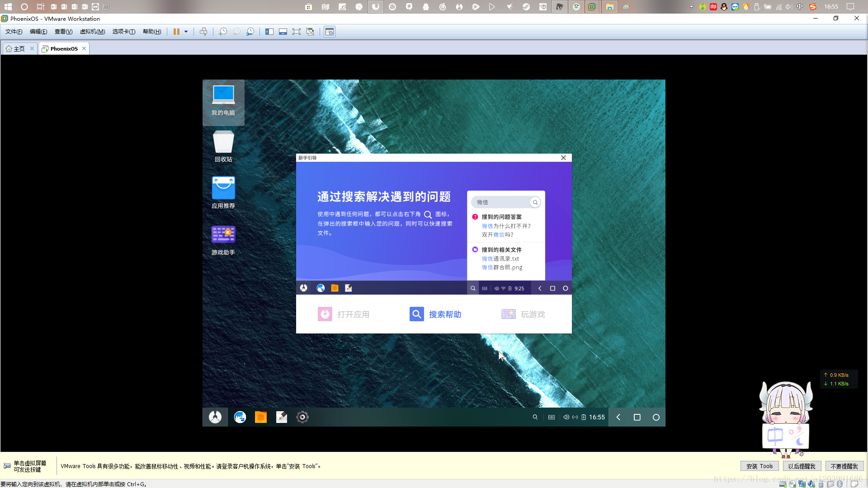Toggle the library sidebar view

point(269,32)
